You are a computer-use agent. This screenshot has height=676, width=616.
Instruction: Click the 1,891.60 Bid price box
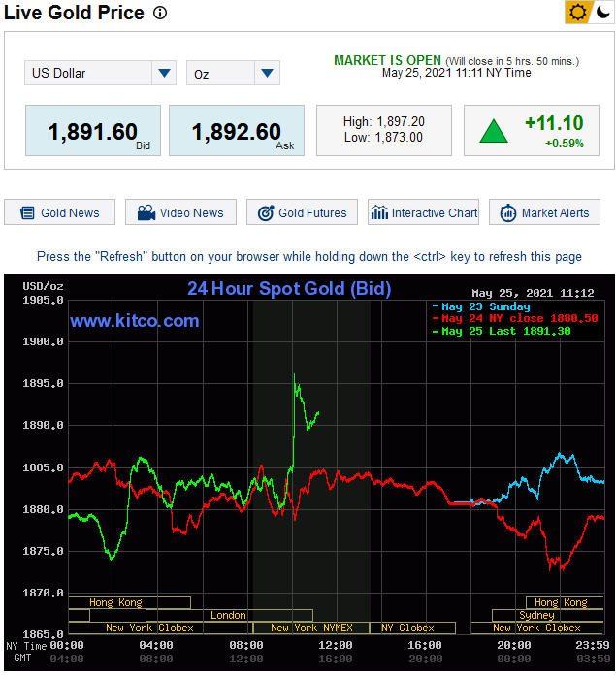[x=93, y=130]
